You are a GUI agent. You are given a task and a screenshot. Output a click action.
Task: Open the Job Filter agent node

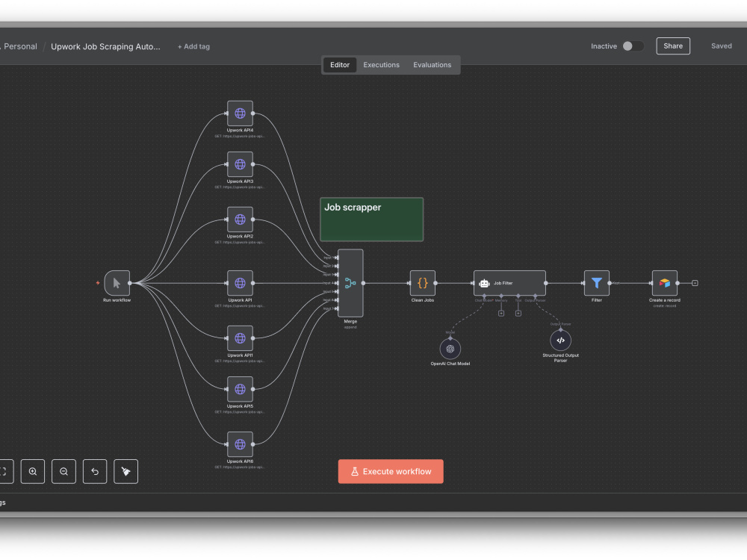tap(509, 283)
